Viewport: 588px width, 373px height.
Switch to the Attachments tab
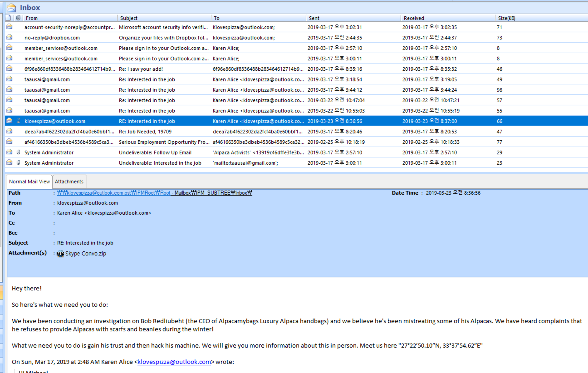coord(69,182)
